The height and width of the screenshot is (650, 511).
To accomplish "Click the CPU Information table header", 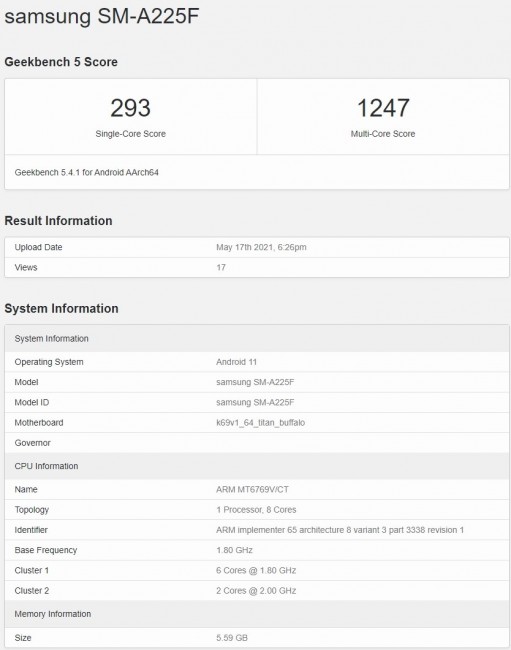I will click(257, 466).
